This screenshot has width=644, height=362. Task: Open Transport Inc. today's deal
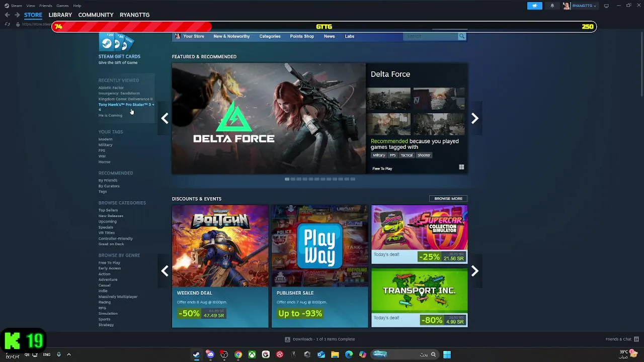[419, 298]
